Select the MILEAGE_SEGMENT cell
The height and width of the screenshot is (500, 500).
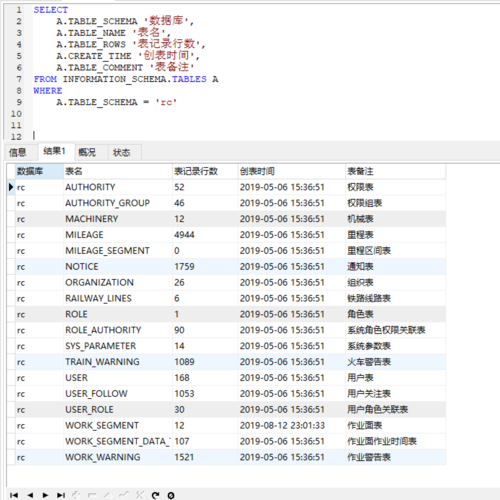(118, 251)
